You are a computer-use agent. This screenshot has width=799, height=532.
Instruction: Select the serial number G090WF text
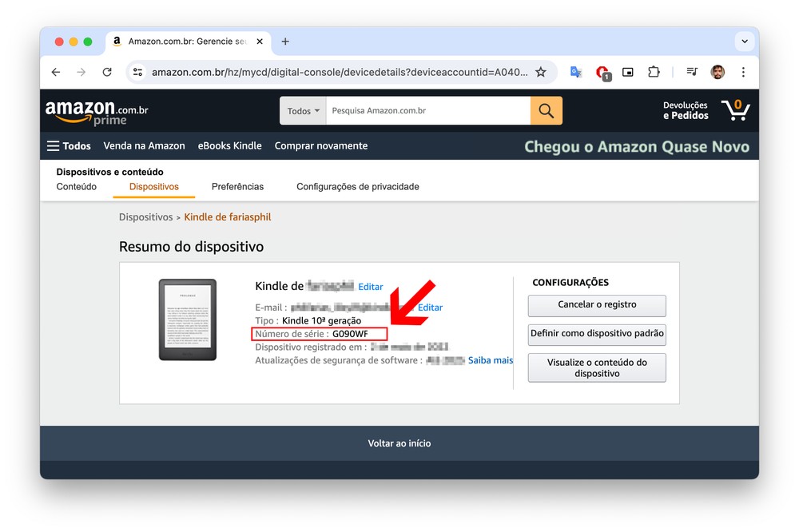350,334
